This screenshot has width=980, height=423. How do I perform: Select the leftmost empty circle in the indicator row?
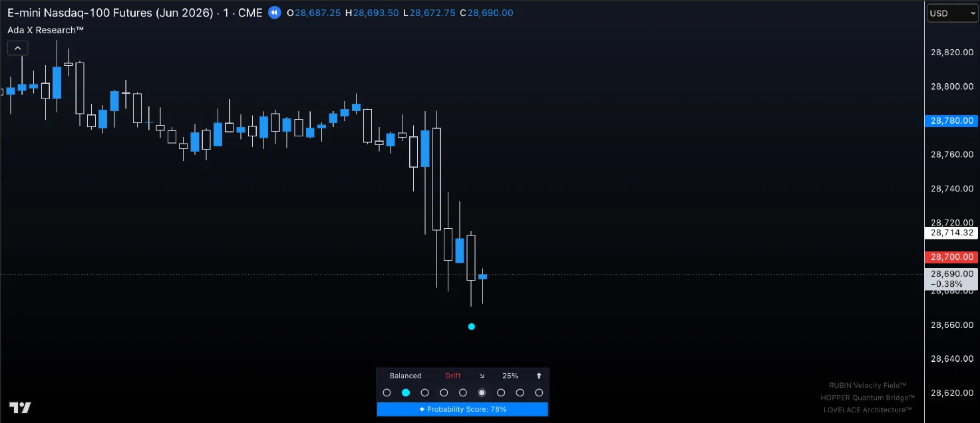point(387,393)
